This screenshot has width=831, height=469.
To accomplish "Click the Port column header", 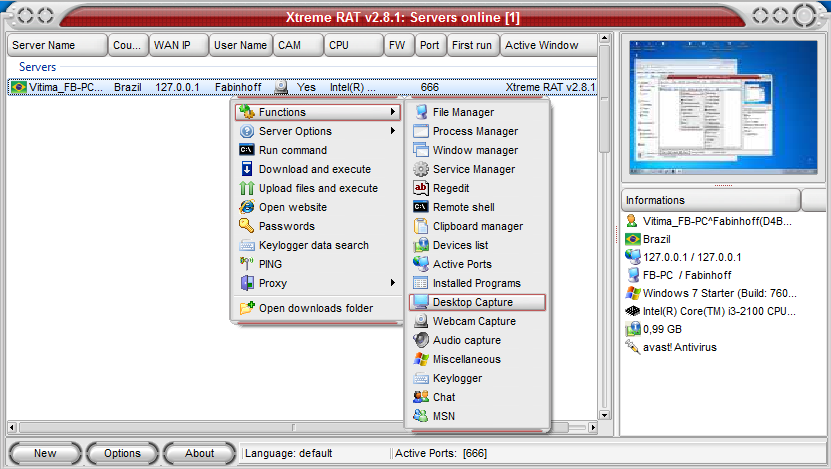I will 430,45.
